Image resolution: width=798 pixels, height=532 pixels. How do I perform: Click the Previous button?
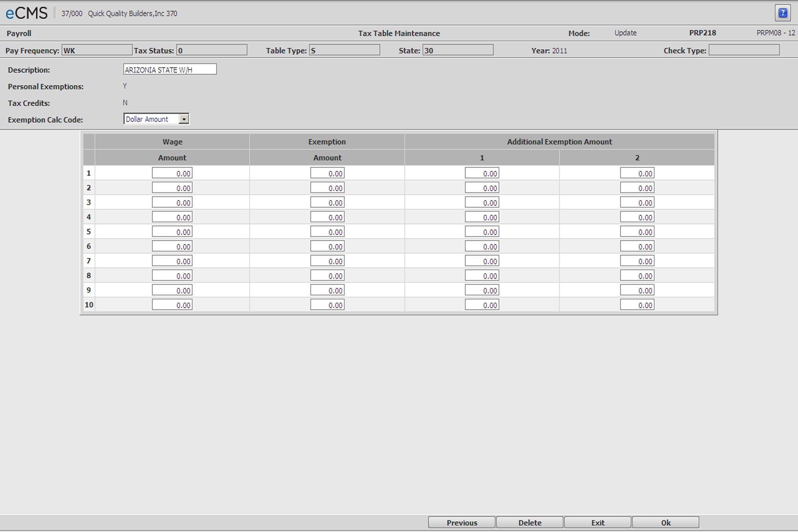pyautogui.click(x=461, y=522)
